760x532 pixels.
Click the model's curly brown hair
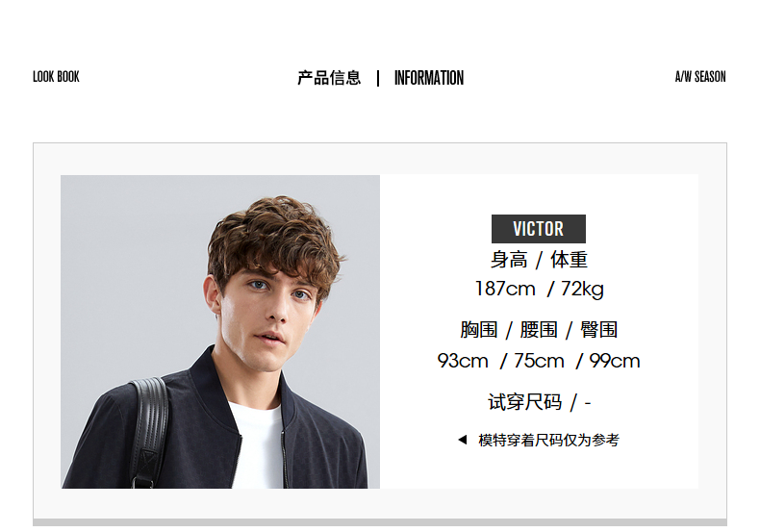click(x=274, y=240)
